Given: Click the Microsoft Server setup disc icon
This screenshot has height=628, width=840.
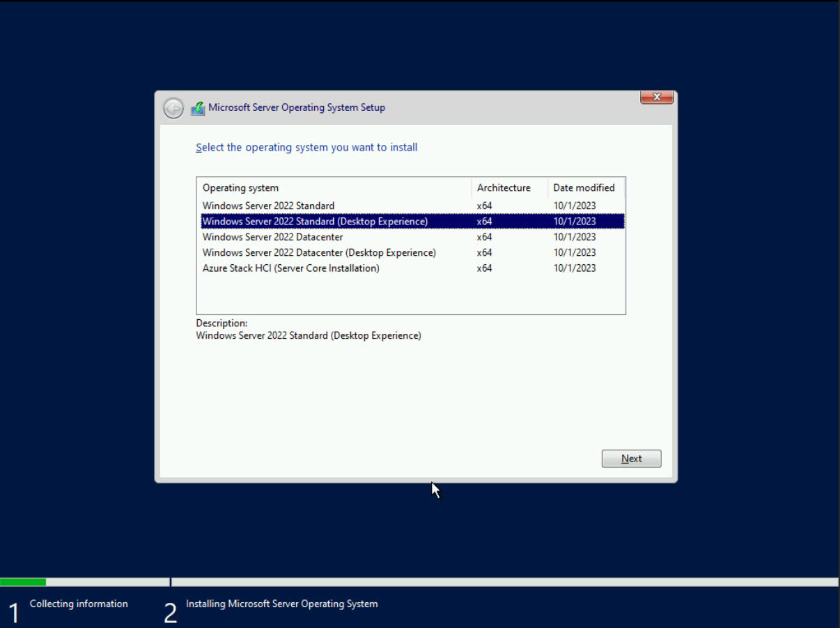Looking at the screenshot, I should (x=198, y=108).
